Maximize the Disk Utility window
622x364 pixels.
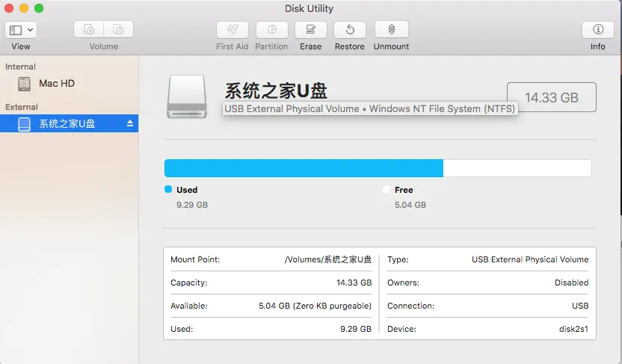point(39,8)
